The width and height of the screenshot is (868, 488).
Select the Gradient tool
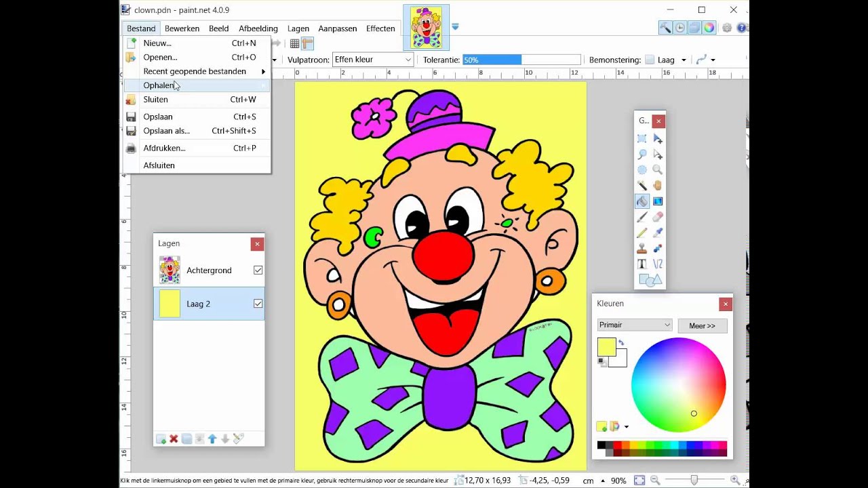tap(657, 201)
